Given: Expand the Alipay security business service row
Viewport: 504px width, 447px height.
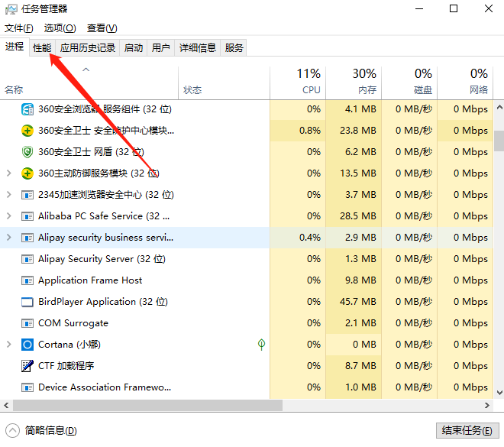Looking at the screenshot, I should [8, 238].
